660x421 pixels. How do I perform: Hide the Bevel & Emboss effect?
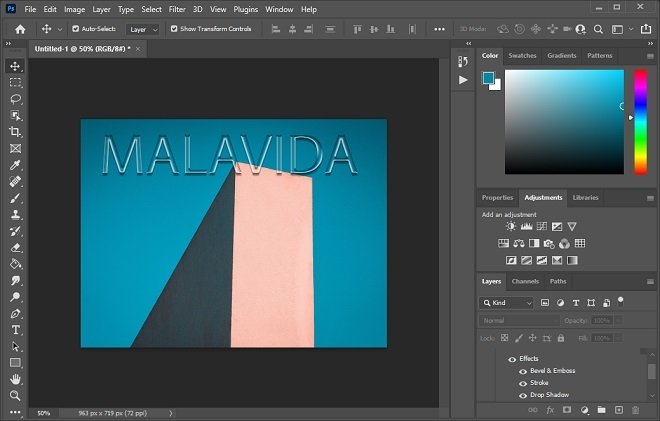(523, 371)
